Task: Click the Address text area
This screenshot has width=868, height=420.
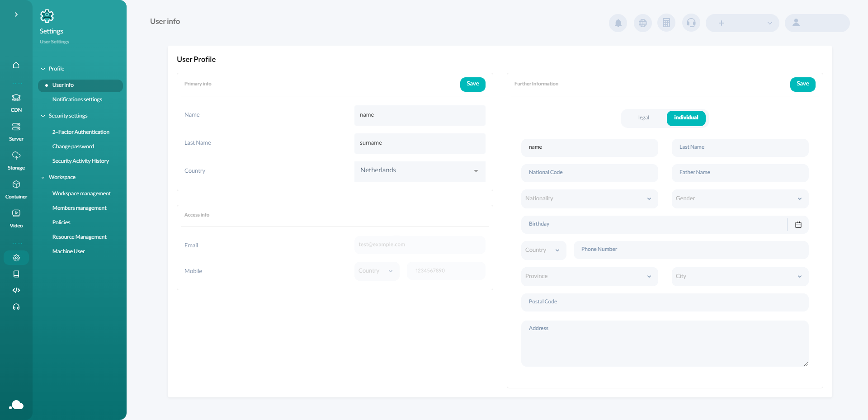Action: pyautogui.click(x=665, y=344)
